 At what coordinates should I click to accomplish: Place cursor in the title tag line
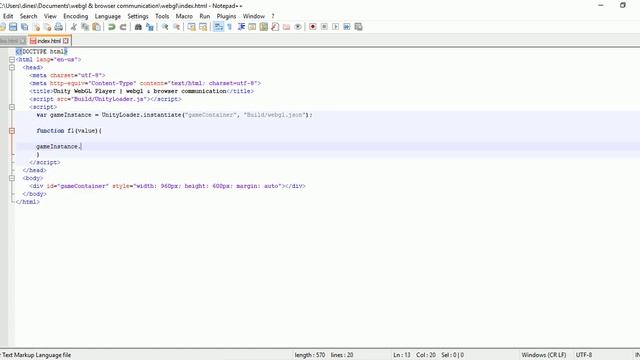[141, 91]
